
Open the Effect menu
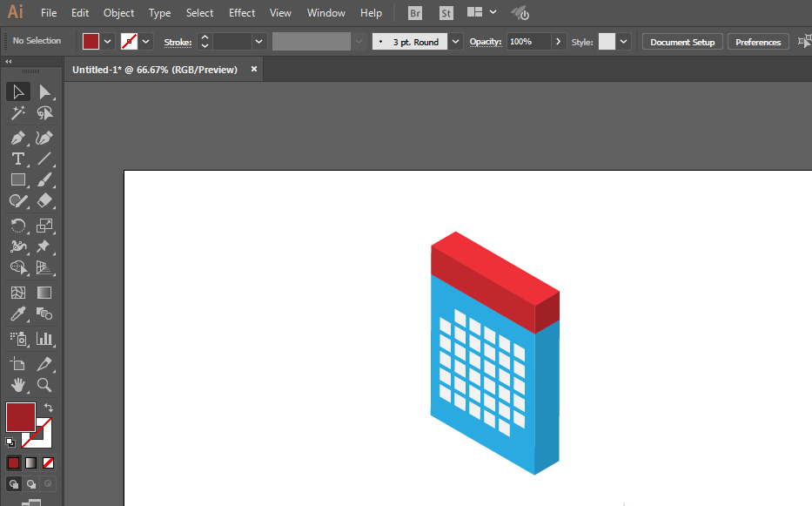click(x=242, y=13)
